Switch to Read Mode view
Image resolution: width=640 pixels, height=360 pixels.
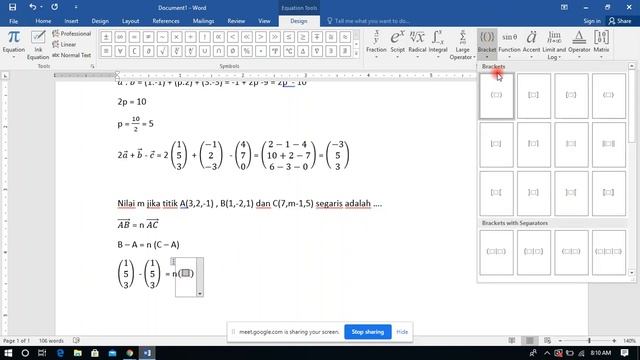point(512,340)
